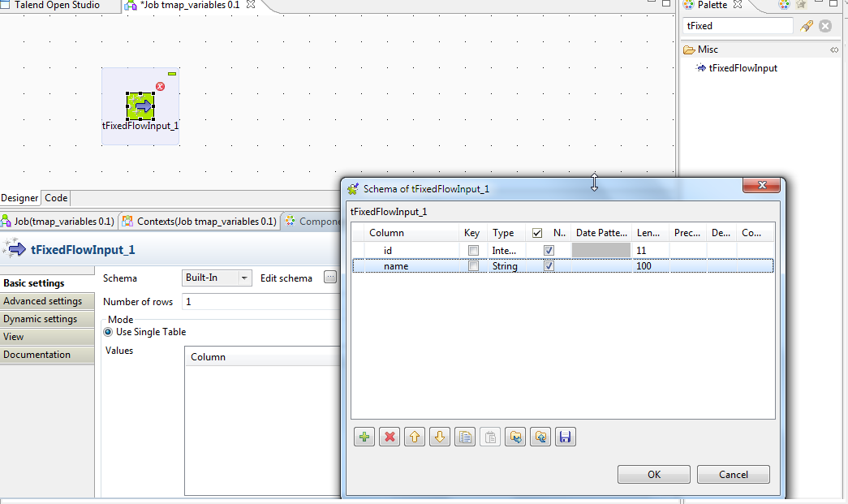Click the folder with blue up arrow icon
848x504 pixels.
[540, 437]
